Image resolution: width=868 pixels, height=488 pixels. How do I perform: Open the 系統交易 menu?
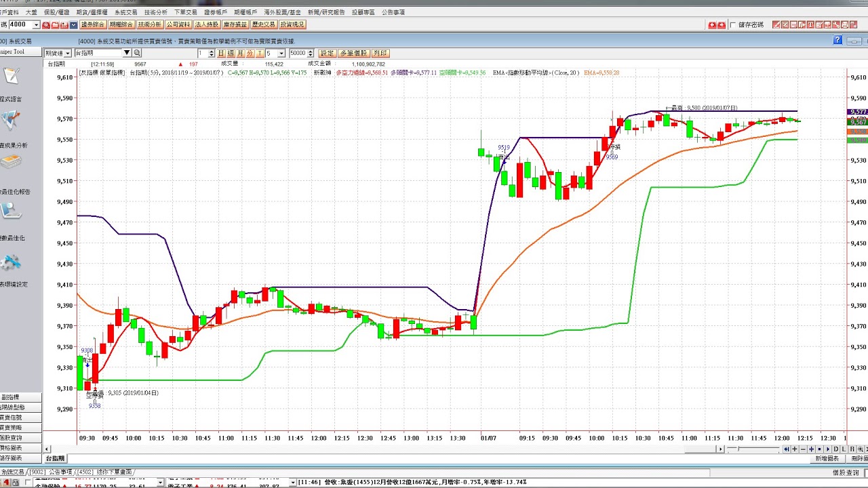pos(125,12)
